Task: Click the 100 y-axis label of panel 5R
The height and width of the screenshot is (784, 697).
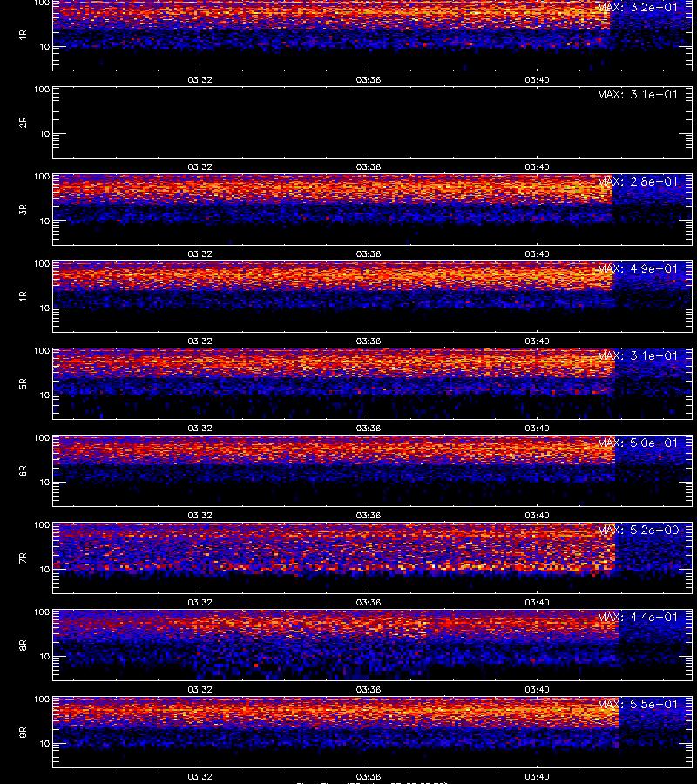Action: [42, 351]
